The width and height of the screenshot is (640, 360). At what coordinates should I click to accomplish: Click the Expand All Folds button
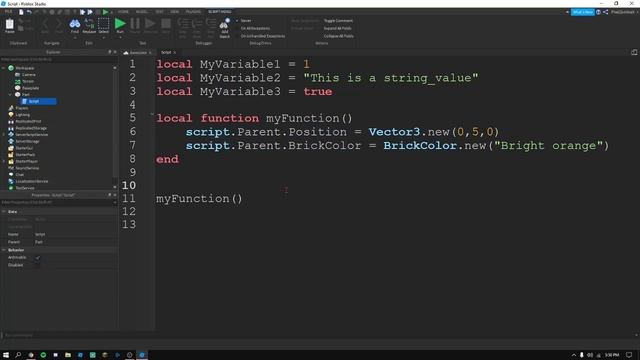tap(338, 28)
